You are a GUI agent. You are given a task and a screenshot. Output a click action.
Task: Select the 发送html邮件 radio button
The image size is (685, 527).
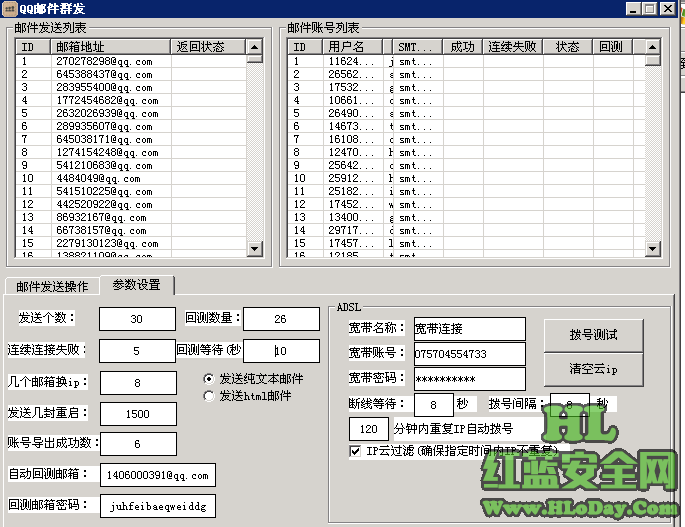[x=209, y=396]
